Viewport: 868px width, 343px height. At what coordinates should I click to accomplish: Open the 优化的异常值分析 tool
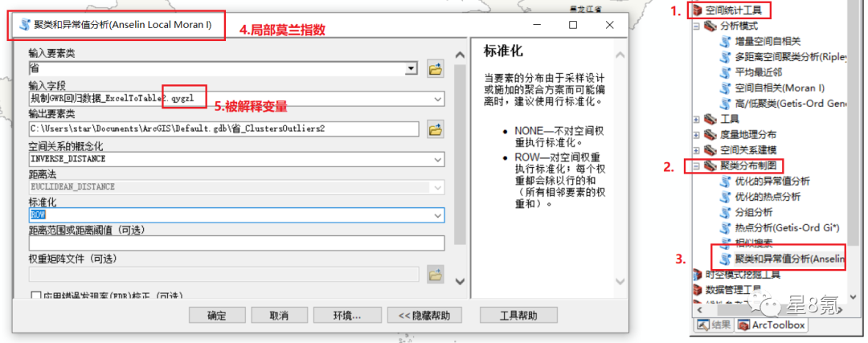(772, 181)
